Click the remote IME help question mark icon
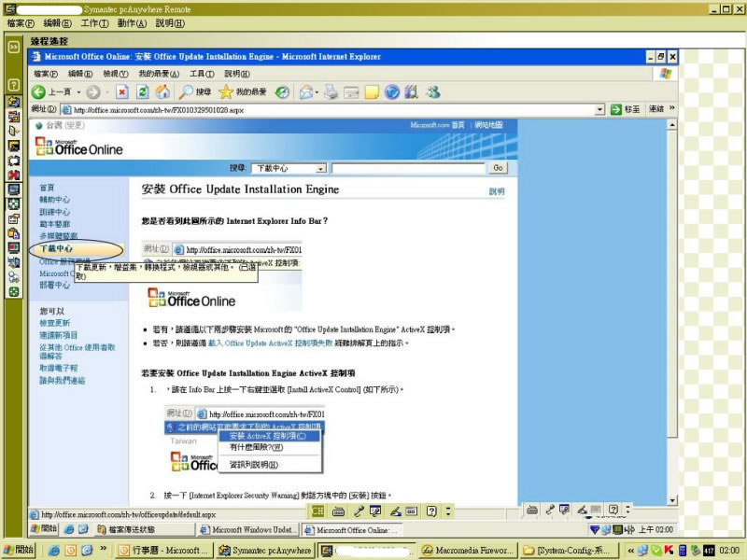 431,511
